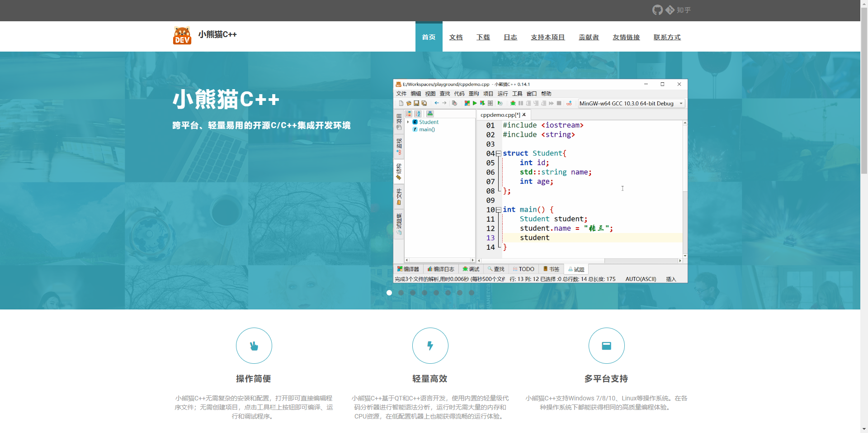
Task: Collapse the struct Student fold marker at line 04
Action: (x=498, y=153)
